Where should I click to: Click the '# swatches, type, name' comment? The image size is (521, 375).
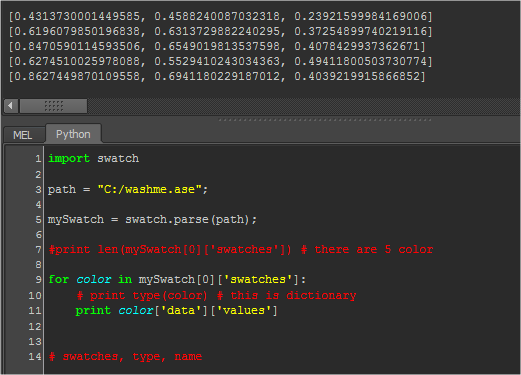[x=125, y=357]
